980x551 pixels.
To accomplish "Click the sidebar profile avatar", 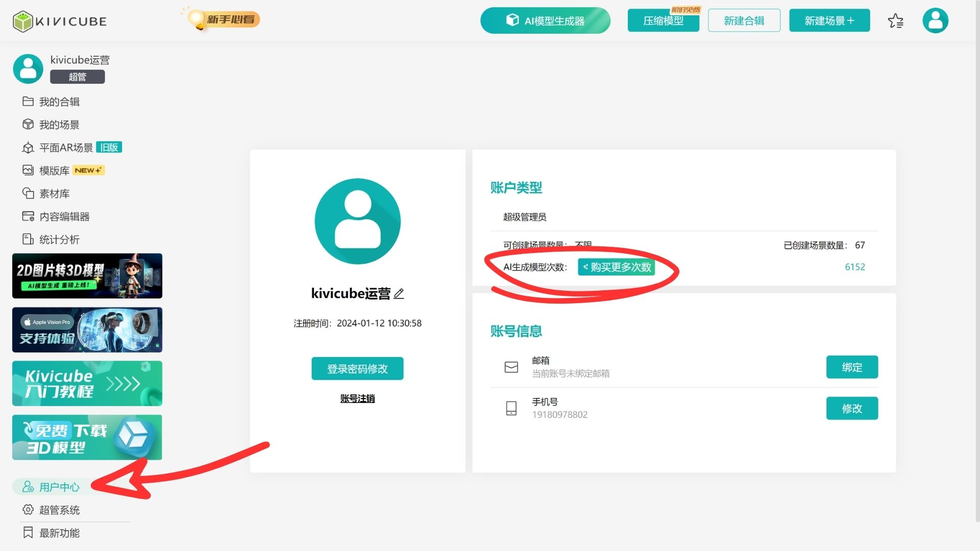I will 28,68.
